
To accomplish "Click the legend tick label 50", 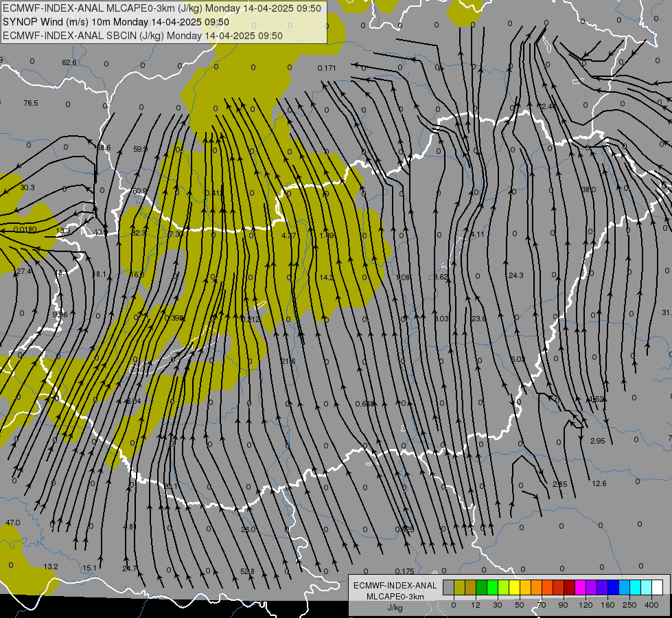I will [520, 605].
